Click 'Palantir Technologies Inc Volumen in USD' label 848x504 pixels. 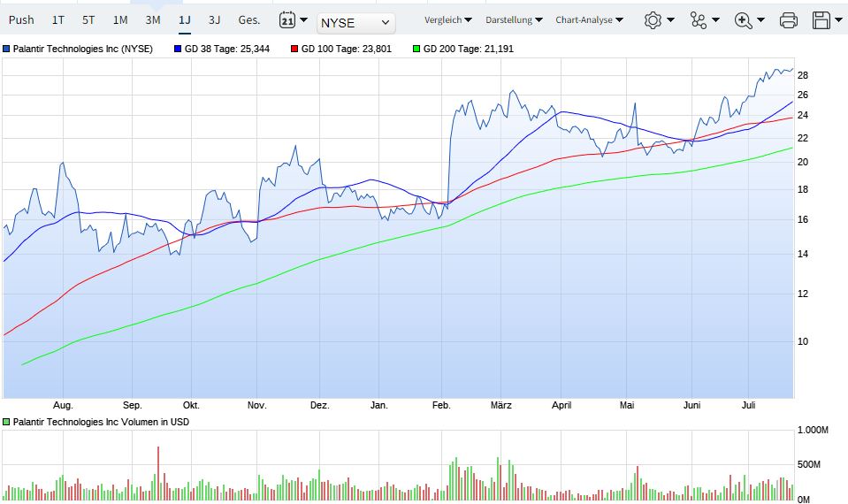coord(101,422)
